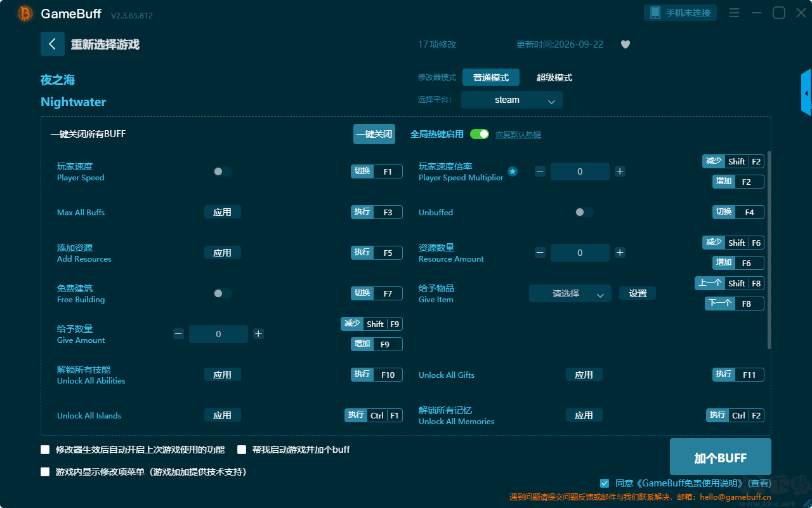Click the Player Speed Multiplier value field
The height and width of the screenshot is (508, 812).
[x=580, y=171]
